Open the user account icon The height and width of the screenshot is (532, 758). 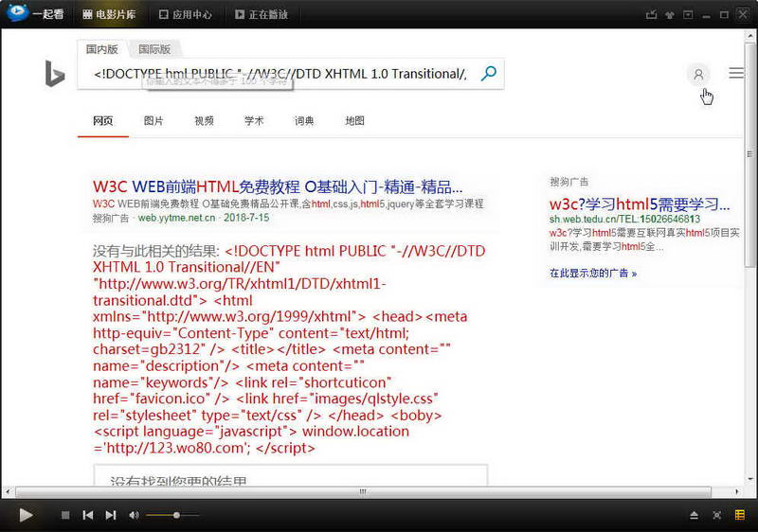[698, 75]
